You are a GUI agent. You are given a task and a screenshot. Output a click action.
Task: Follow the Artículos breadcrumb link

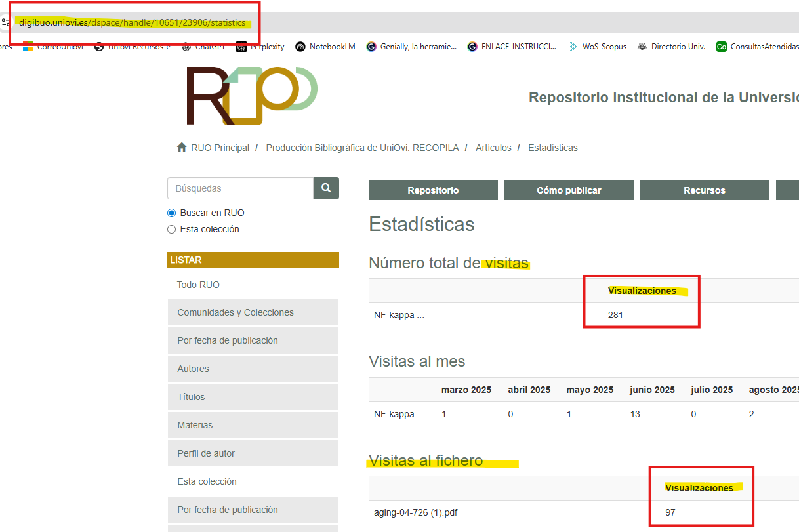[x=493, y=148]
